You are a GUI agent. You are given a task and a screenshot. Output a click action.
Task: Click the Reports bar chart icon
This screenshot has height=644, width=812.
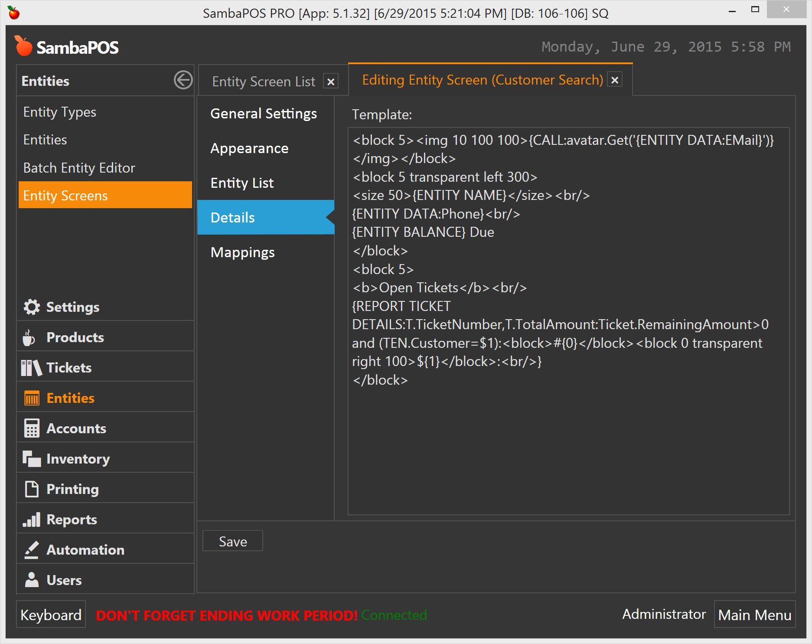click(x=32, y=520)
